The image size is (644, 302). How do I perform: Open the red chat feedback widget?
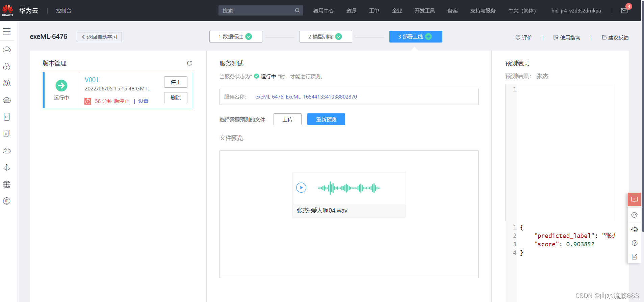635,199
